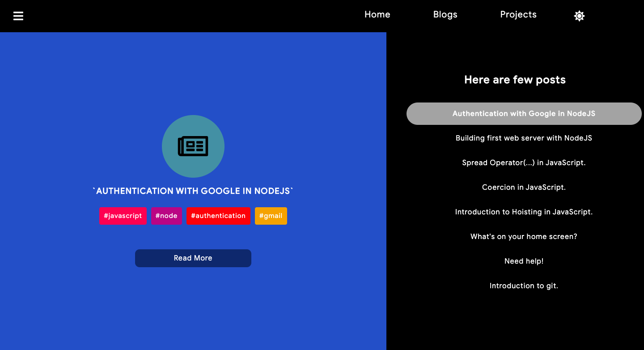Select the #javascript tag
Viewport: 644px width, 350px height.
[123, 216]
